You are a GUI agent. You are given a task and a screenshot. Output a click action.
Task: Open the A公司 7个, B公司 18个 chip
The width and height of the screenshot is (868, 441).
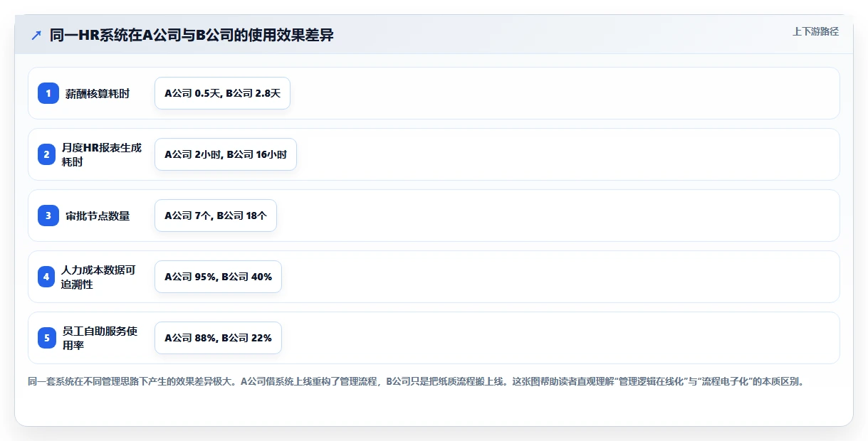point(215,216)
